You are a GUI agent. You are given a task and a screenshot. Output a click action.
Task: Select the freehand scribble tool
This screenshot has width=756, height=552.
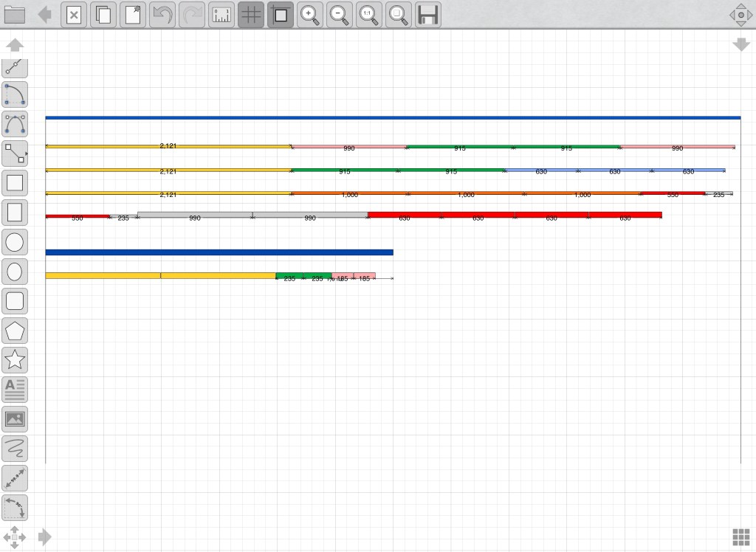click(15, 449)
